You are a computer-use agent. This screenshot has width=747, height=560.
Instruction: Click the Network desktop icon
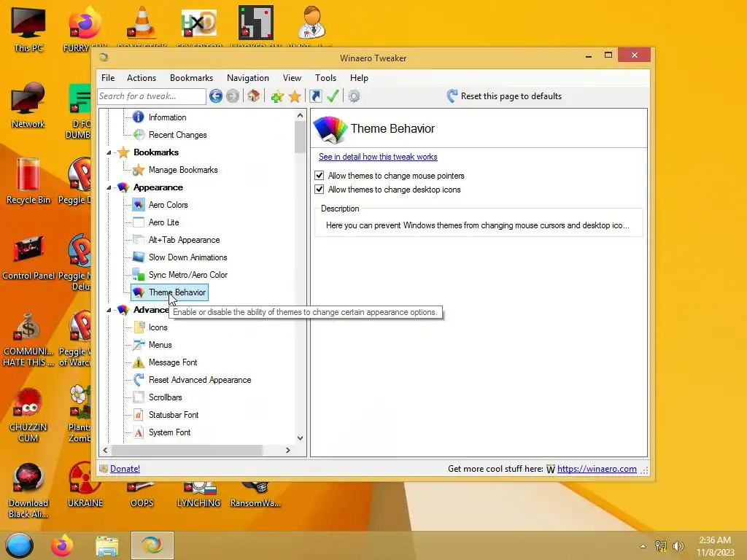[28, 106]
